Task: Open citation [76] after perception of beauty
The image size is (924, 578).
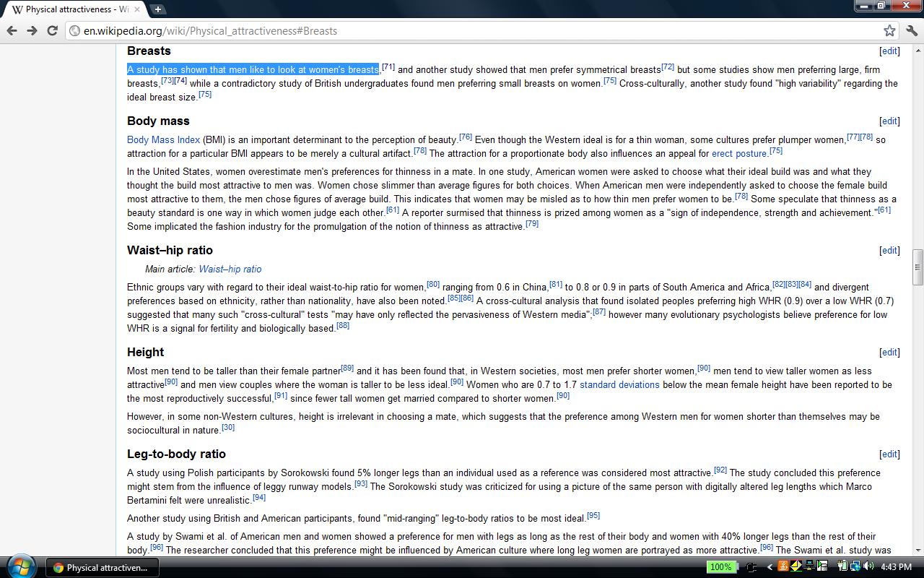Action: pos(466,137)
